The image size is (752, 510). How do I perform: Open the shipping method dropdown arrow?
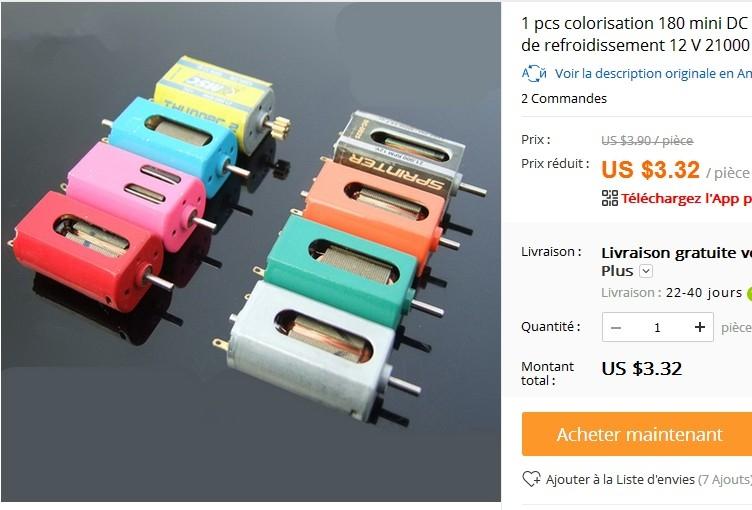click(x=646, y=271)
